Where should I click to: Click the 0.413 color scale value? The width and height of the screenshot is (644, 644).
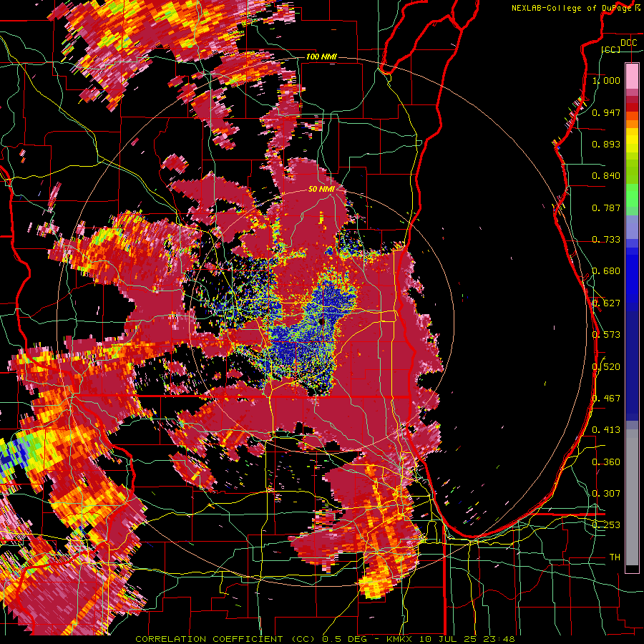[606, 429]
